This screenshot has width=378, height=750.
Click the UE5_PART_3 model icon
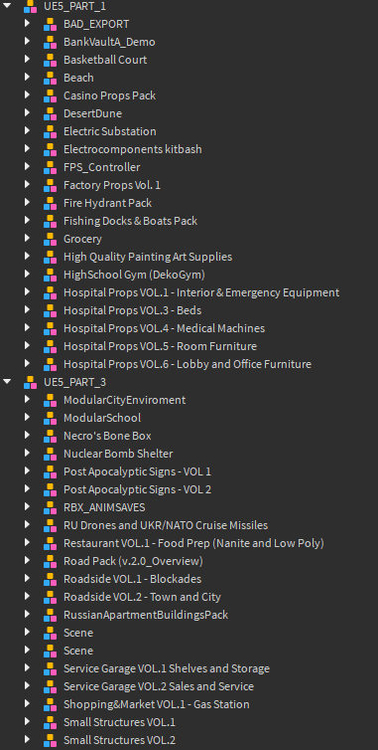pyautogui.click(x=30, y=383)
